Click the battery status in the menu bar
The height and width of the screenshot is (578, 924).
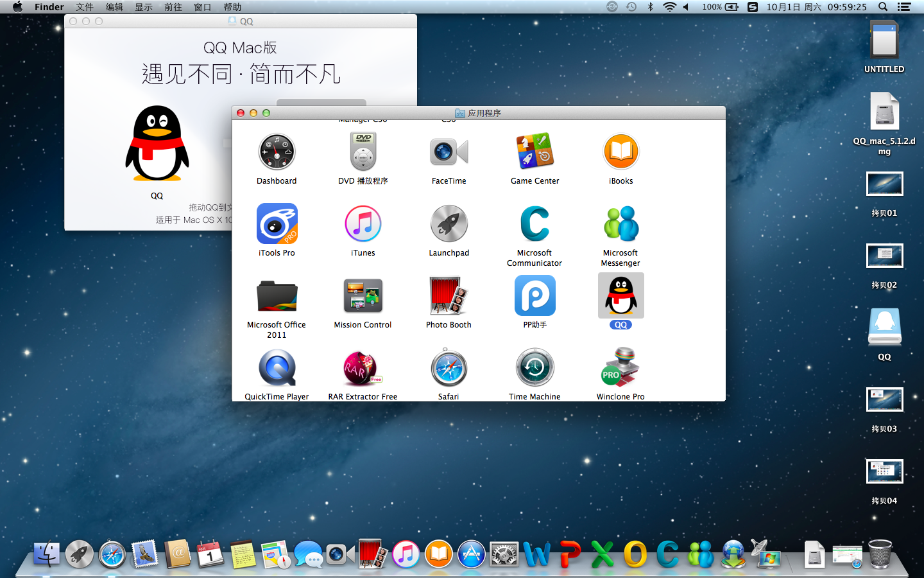pos(720,7)
